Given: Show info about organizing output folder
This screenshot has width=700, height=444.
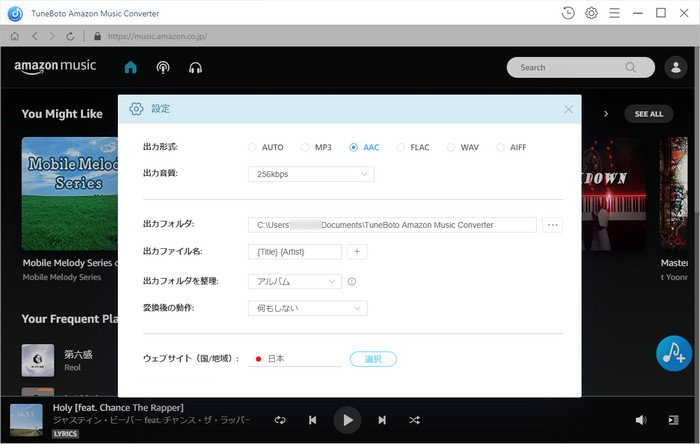Looking at the screenshot, I should (352, 282).
